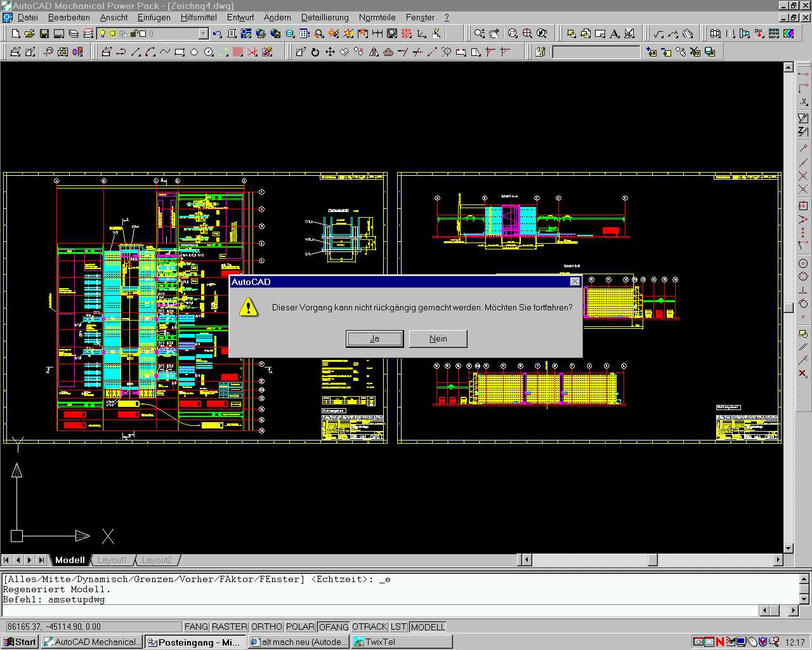This screenshot has width=812, height=650.
Task: Toggle ORTHO mode in status bar
Action: [266, 627]
